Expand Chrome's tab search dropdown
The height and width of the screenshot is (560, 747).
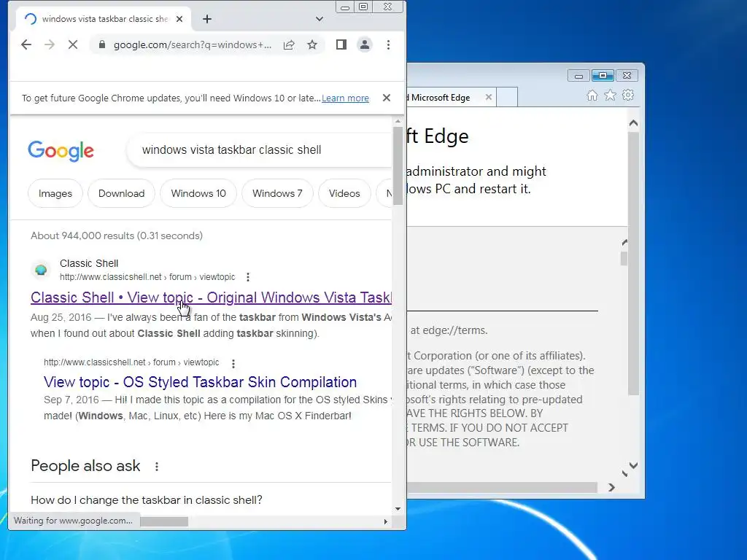(x=320, y=19)
